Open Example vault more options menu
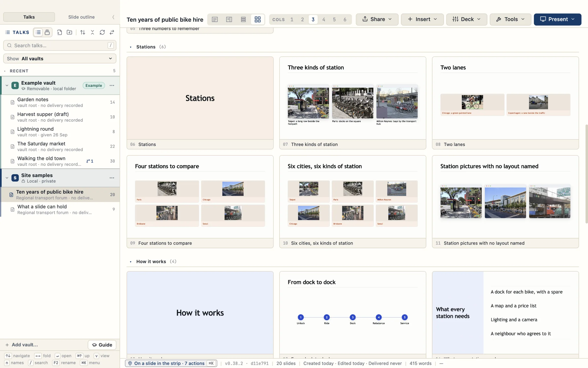 click(112, 85)
